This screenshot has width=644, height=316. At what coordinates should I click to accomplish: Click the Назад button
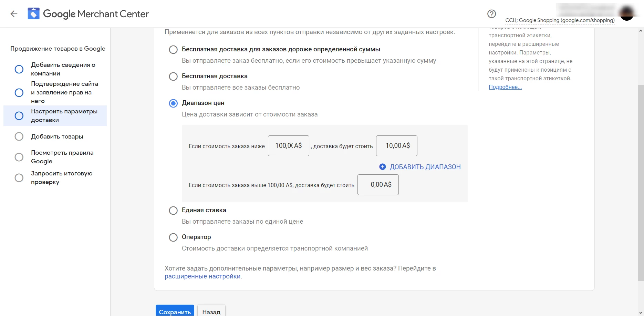pyautogui.click(x=211, y=312)
